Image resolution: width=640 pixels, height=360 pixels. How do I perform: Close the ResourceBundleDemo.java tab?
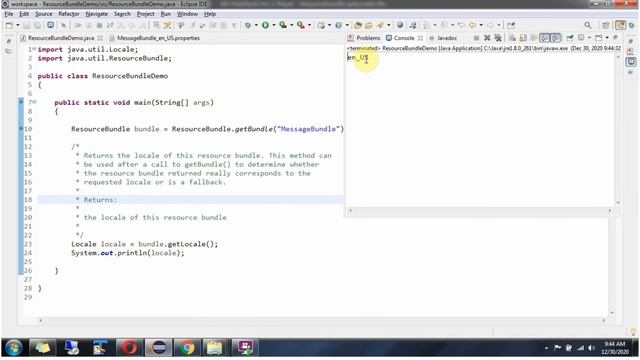100,38
